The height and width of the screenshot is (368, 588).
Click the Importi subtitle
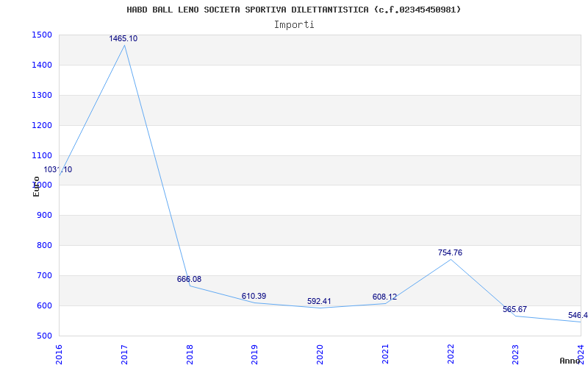294,25
